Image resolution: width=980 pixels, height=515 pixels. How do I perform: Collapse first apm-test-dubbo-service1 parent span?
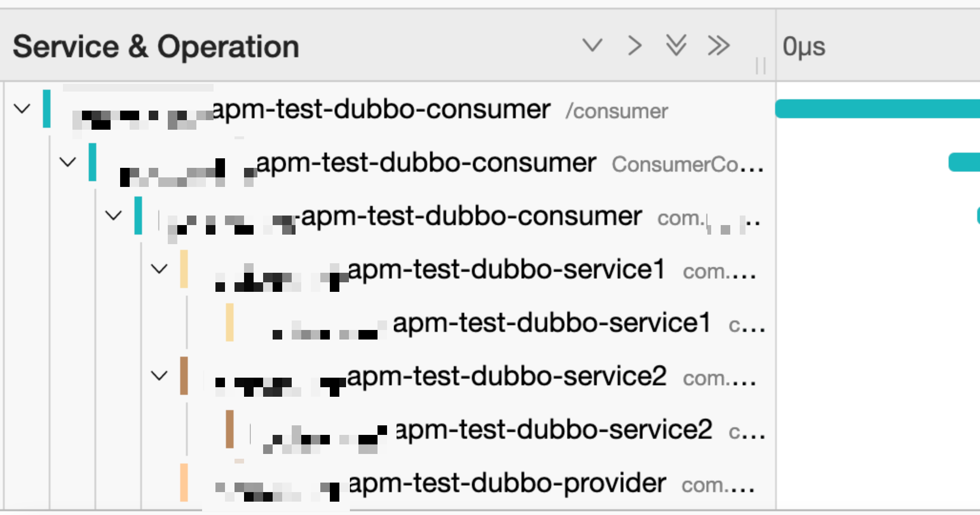pyautogui.click(x=159, y=269)
